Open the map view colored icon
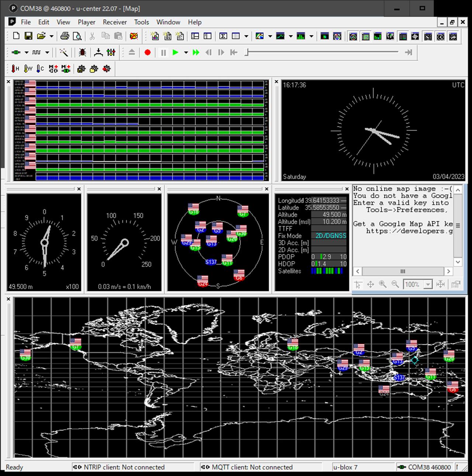Viewport: 472px width, 476px height. coord(260,36)
